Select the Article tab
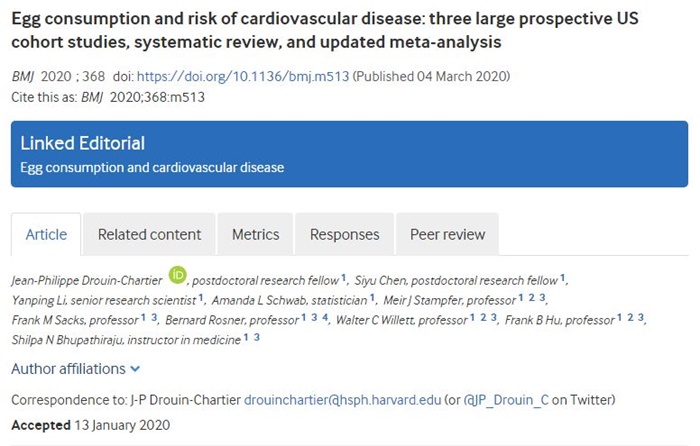Image resolution: width=700 pixels, height=446 pixels. (46, 235)
